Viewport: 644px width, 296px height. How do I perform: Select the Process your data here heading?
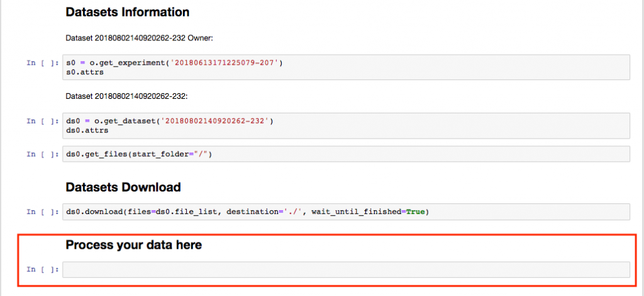pos(133,245)
